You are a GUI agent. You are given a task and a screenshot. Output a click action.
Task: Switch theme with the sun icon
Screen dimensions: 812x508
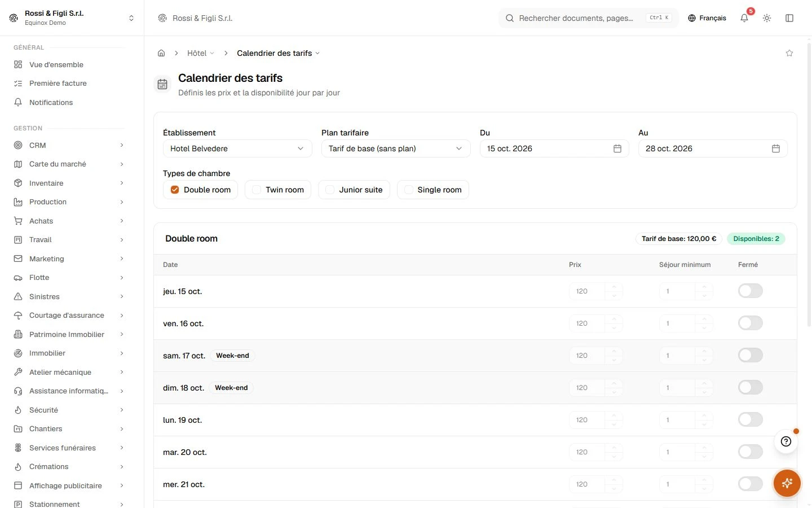pos(767,18)
